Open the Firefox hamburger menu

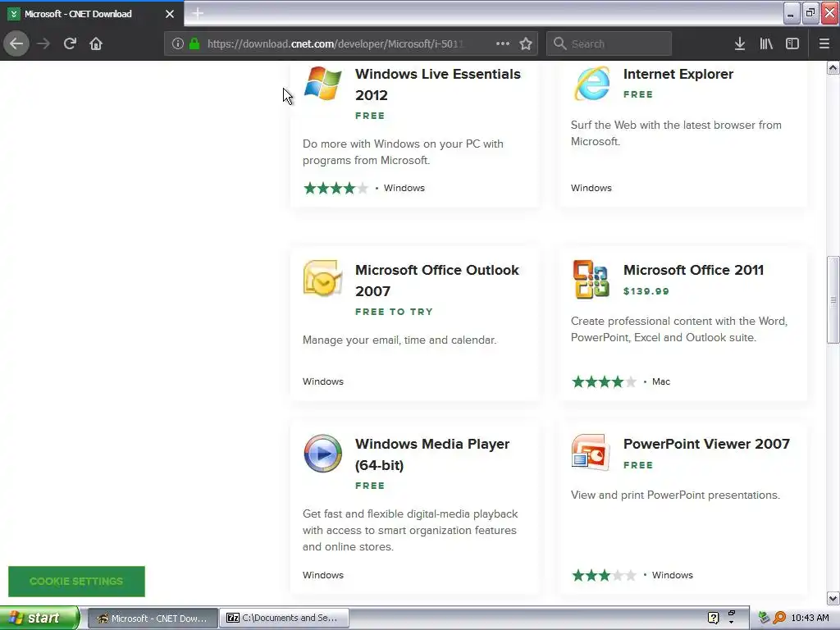tap(824, 43)
